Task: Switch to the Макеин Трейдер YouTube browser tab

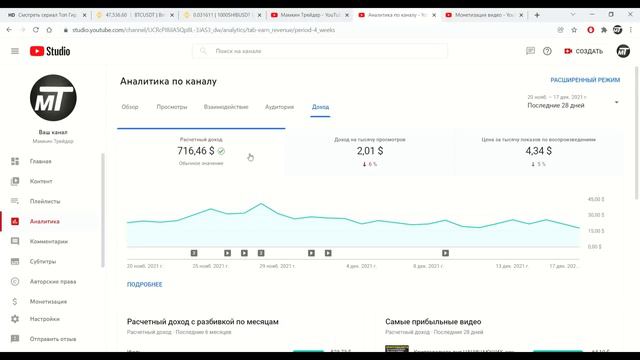Action: pyautogui.click(x=310, y=15)
